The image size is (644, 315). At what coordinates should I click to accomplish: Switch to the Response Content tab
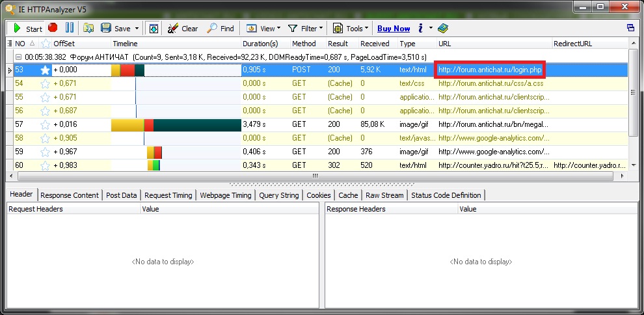(x=70, y=195)
